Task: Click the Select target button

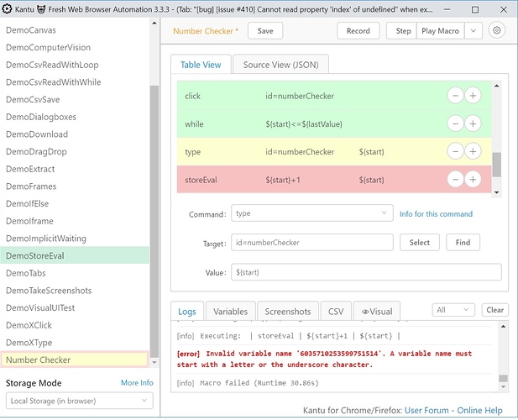Action: [420, 243]
